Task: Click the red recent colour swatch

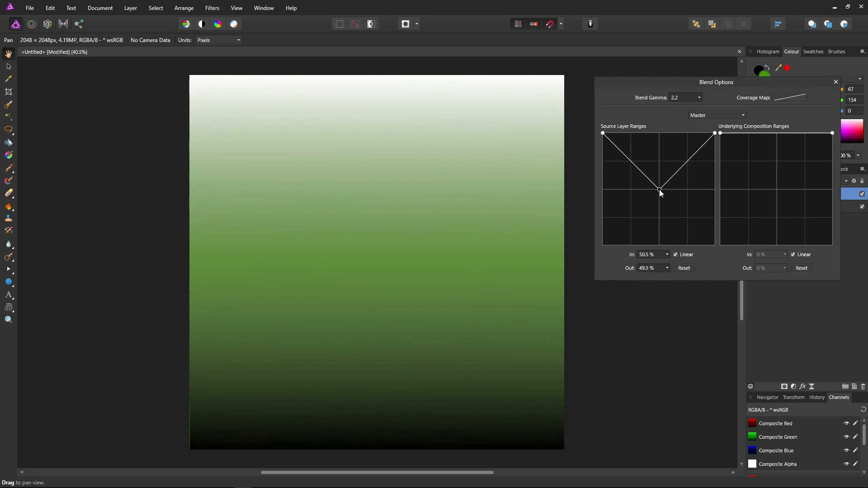Action: pyautogui.click(x=788, y=68)
